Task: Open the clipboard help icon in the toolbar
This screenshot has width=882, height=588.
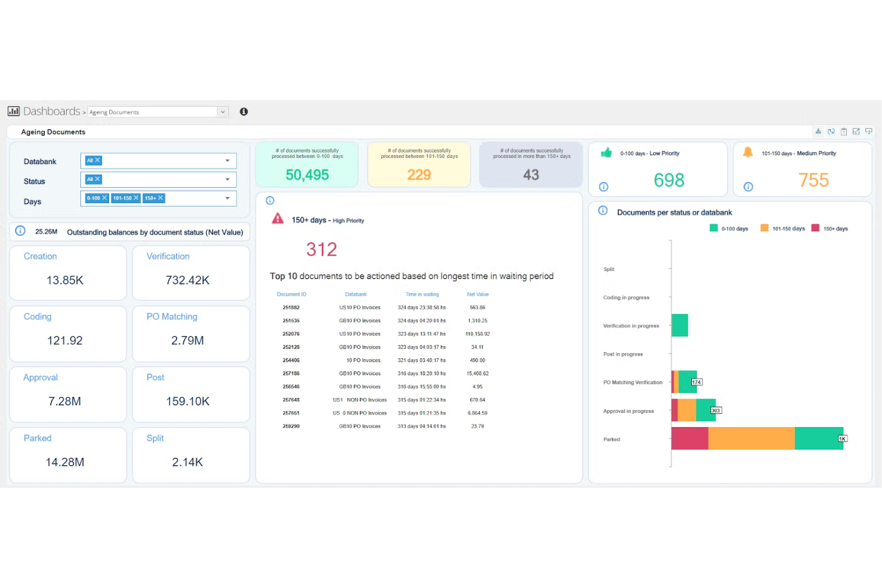Action: [x=844, y=132]
